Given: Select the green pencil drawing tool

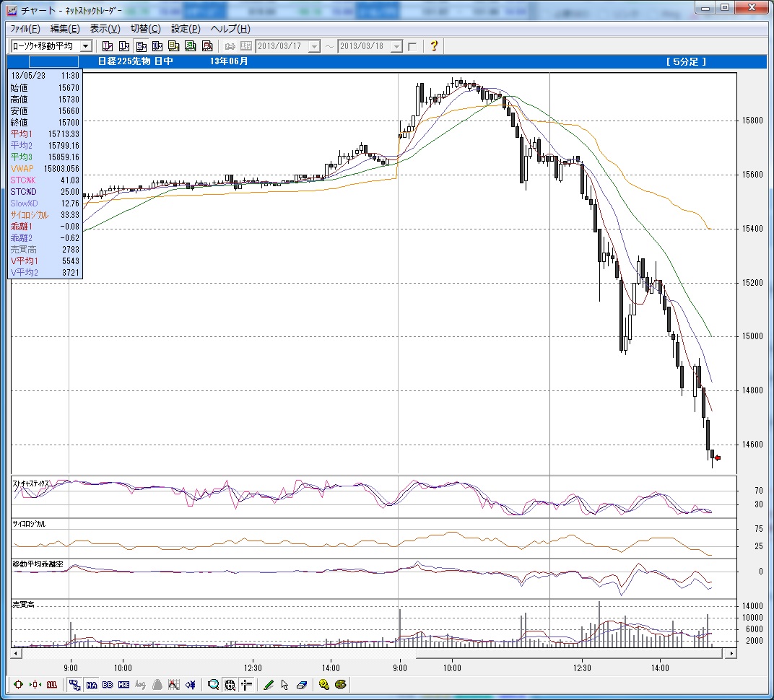Looking at the screenshot, I should coord(269,684).
